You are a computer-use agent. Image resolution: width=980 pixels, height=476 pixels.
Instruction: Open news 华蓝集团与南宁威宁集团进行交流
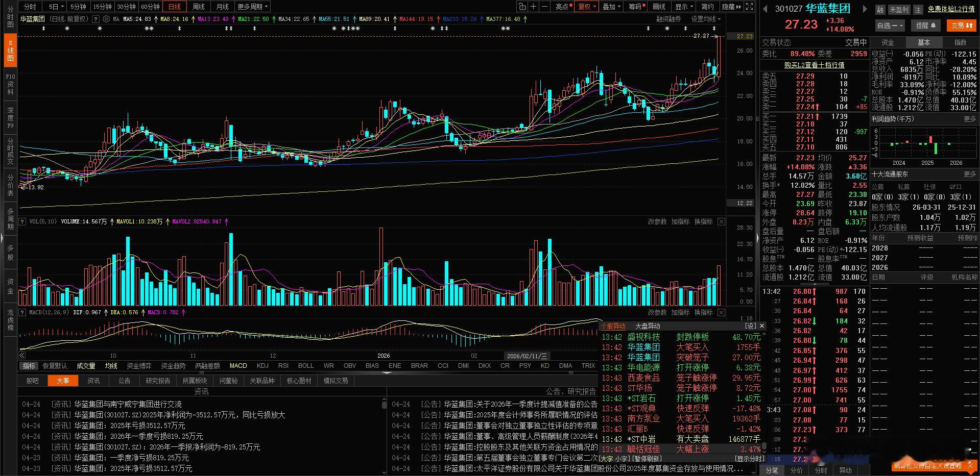128,404
